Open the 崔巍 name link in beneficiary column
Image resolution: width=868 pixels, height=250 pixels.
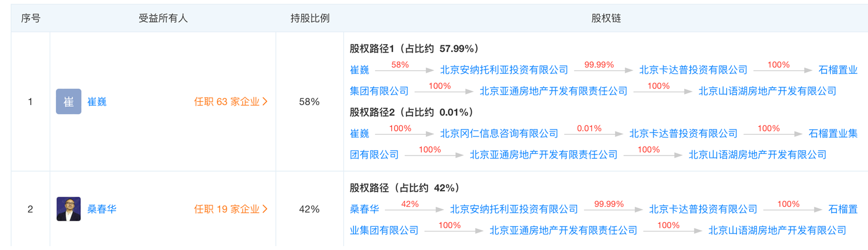(97, 102)
